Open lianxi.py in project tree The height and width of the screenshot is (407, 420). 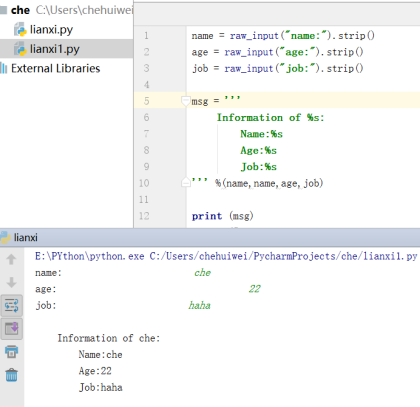[51, 30]
